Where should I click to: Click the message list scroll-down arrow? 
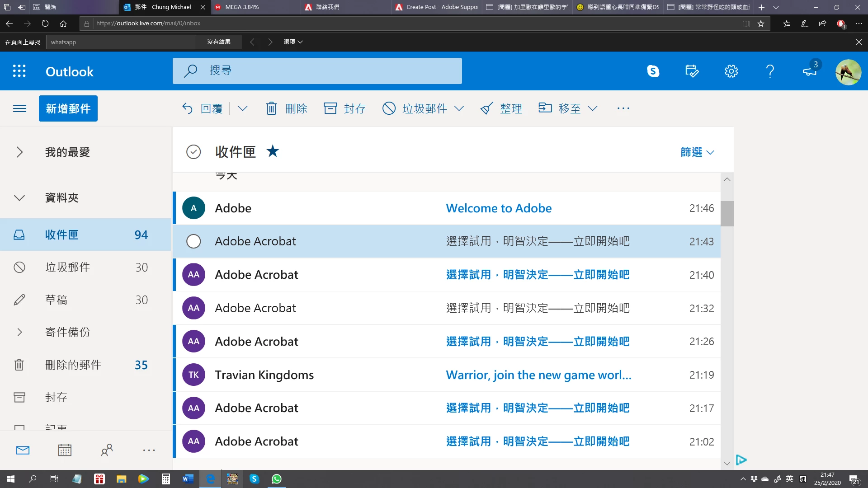coord(727,463)
